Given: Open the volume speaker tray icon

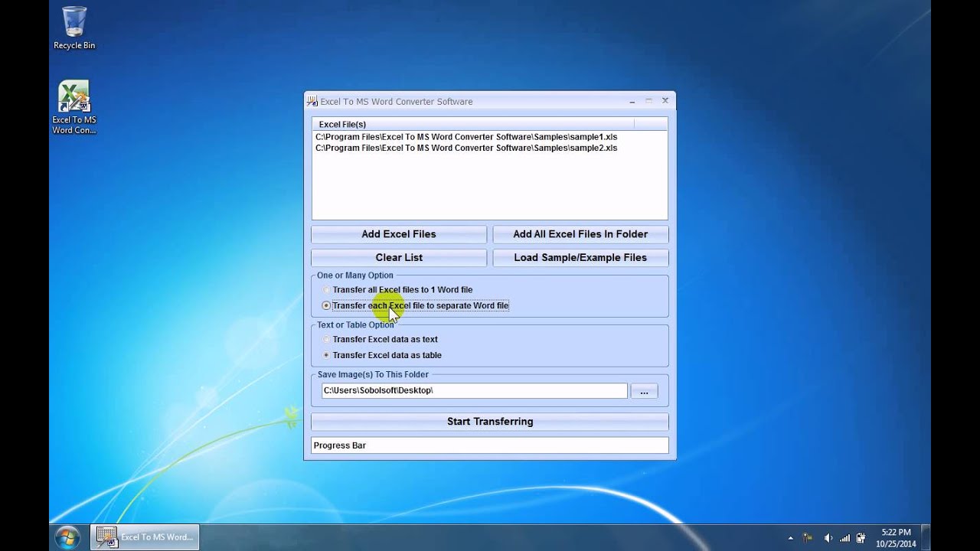Looking at the screenshot, I should 828,537.
